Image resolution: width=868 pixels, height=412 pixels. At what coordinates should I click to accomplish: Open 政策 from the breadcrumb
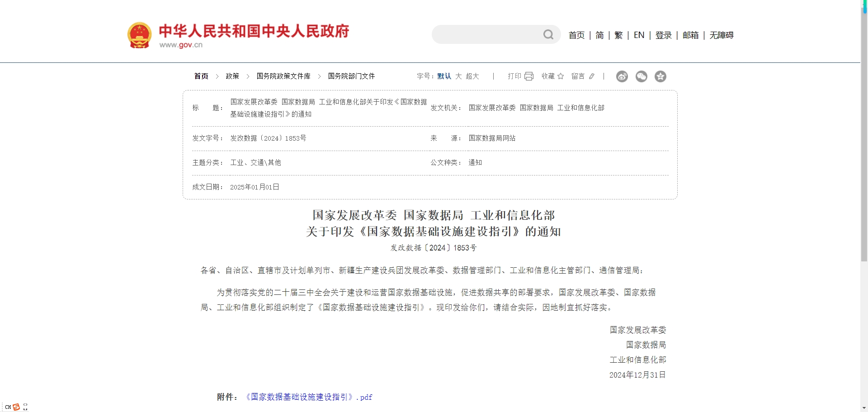(232, 76)
